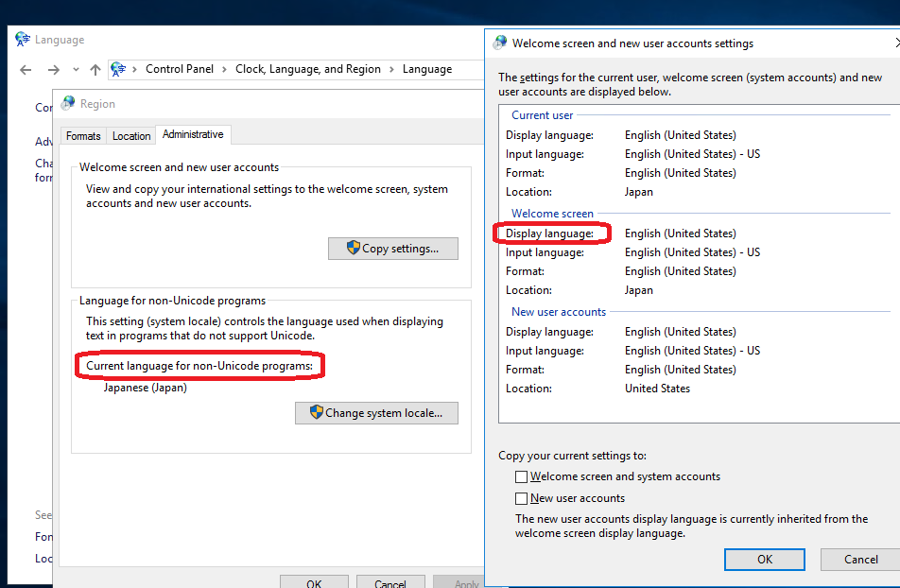Confirm with OK in Welcome screen settings
Screen dimensions: 900x588
pos(765,560)
